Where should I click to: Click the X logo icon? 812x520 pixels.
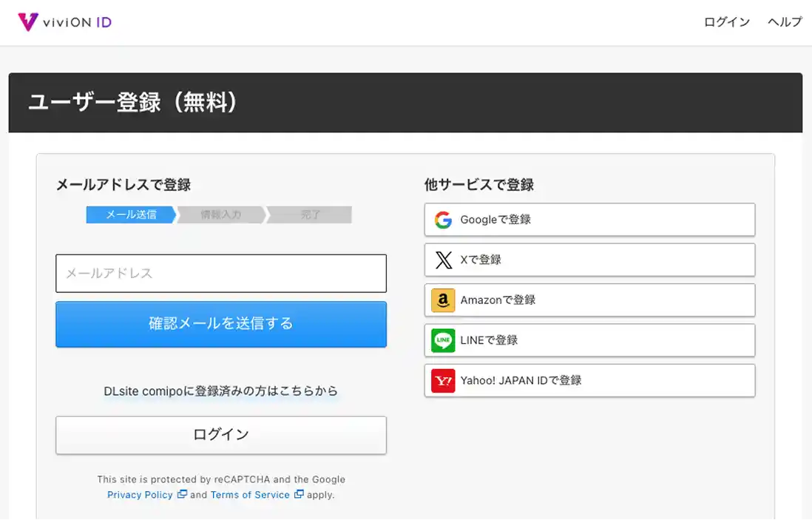coord(443,260)
